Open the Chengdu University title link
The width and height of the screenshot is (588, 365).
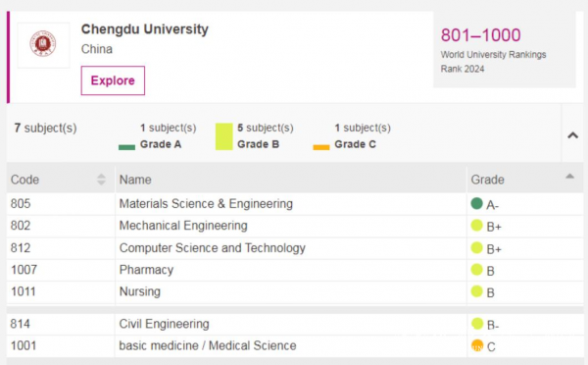pyautogui.click(x=145, y=29)
